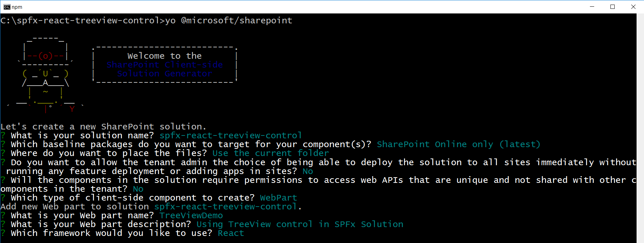
Task: Click the 'No' answer after 'apps in sites?'
Action: [308, 171]
